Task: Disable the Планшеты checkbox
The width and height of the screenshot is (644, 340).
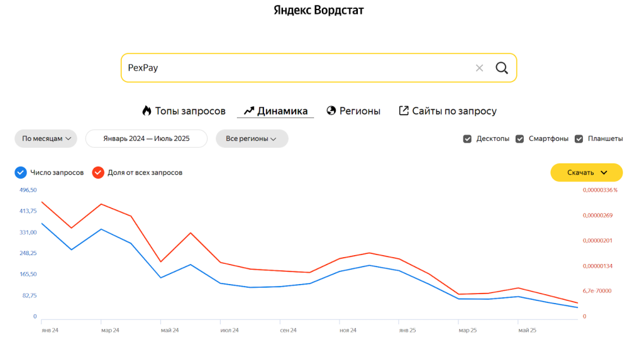Action: [x=579, y=139]
